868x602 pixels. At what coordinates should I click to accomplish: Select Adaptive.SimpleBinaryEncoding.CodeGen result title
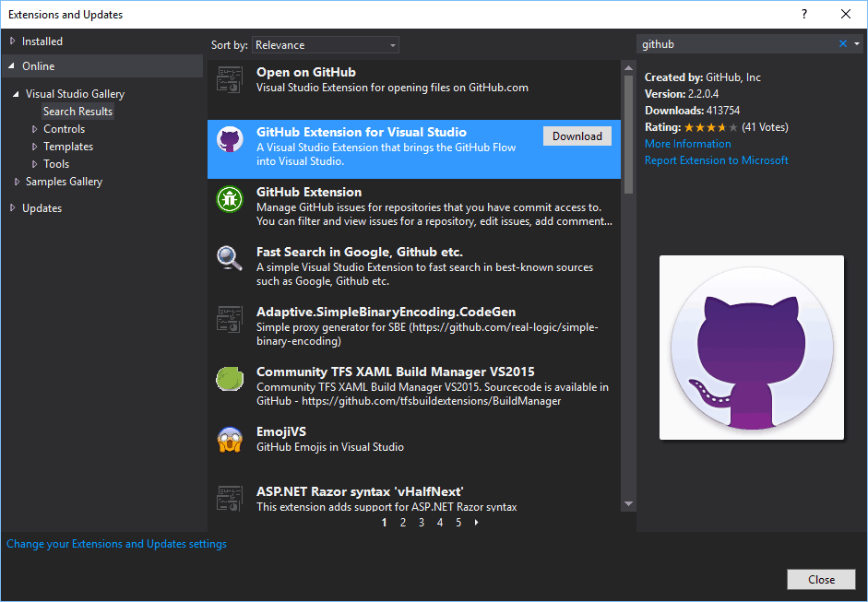click(x=386, y=313)
